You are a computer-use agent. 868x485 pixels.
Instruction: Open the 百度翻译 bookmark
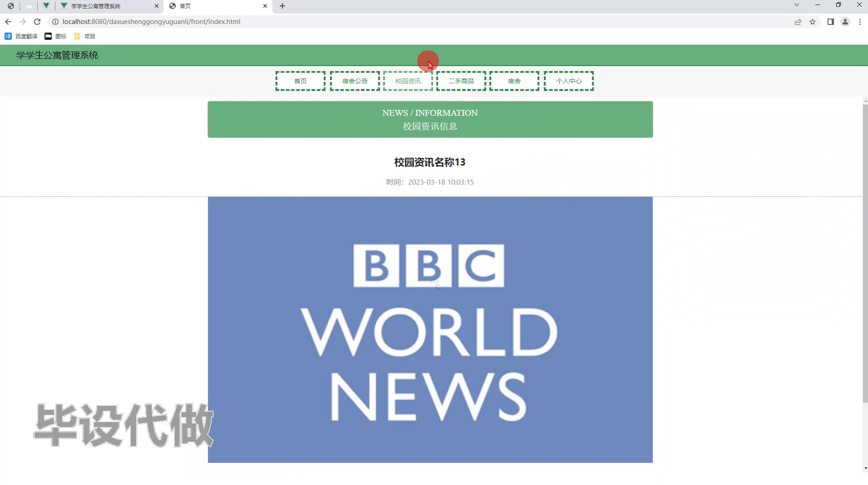pyautogui.click(x=21, y=36)
